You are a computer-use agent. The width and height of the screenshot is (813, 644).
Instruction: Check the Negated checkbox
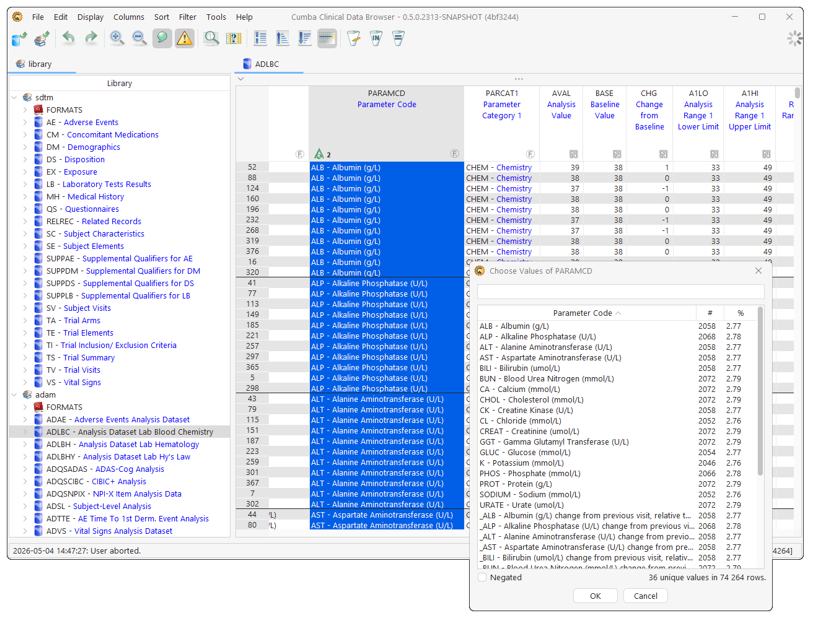click(482, 577)
